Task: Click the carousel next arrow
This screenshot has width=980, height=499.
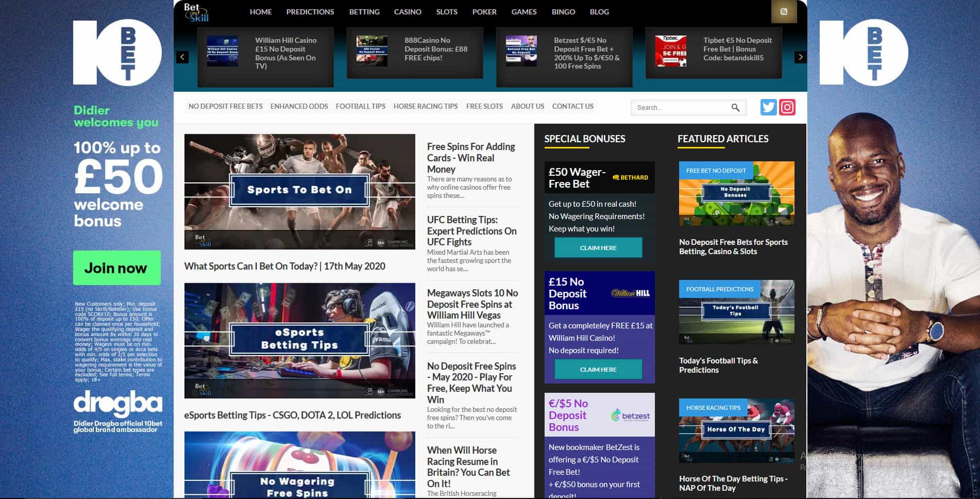Action: (x=800, y=57)
